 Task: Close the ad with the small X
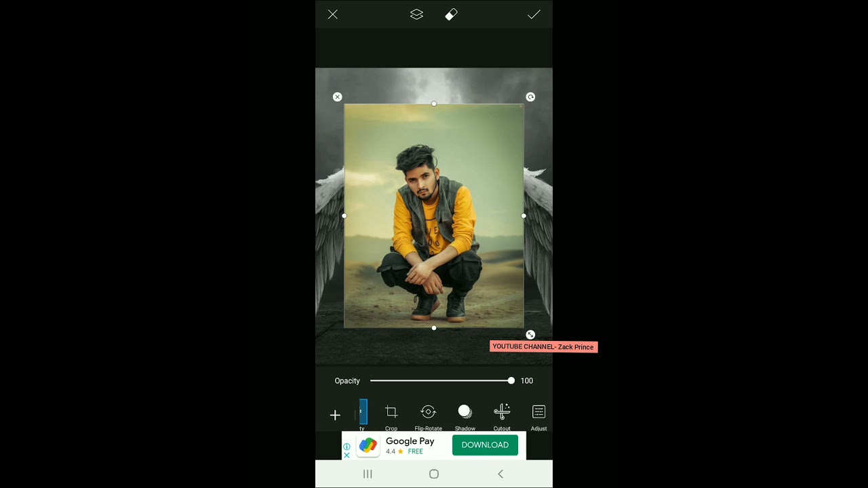pyautogui.click(x=347, y=455)
